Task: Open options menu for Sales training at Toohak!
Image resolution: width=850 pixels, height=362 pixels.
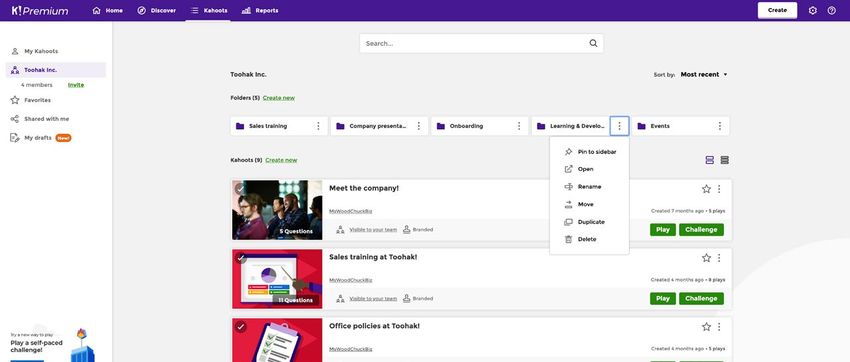Action: coord(719,258)
